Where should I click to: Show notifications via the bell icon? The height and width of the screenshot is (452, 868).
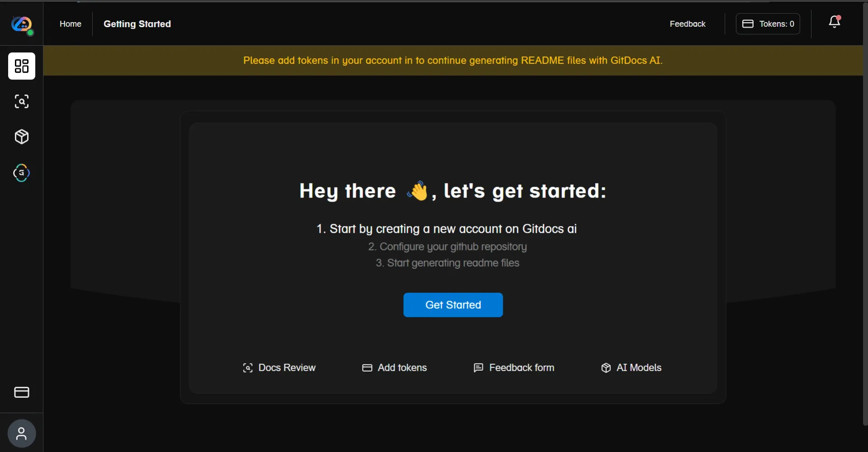click(835, 22)
